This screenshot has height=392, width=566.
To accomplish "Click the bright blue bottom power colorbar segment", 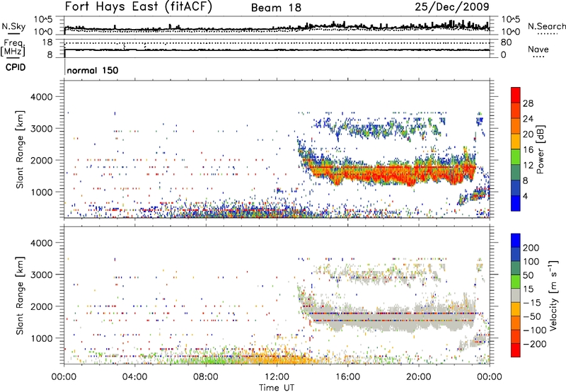I will pos(516,203).
